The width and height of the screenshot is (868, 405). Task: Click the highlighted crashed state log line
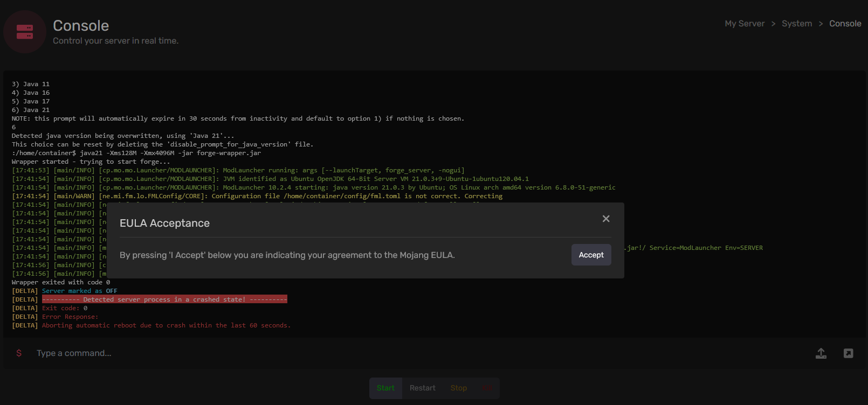[164, 299]
